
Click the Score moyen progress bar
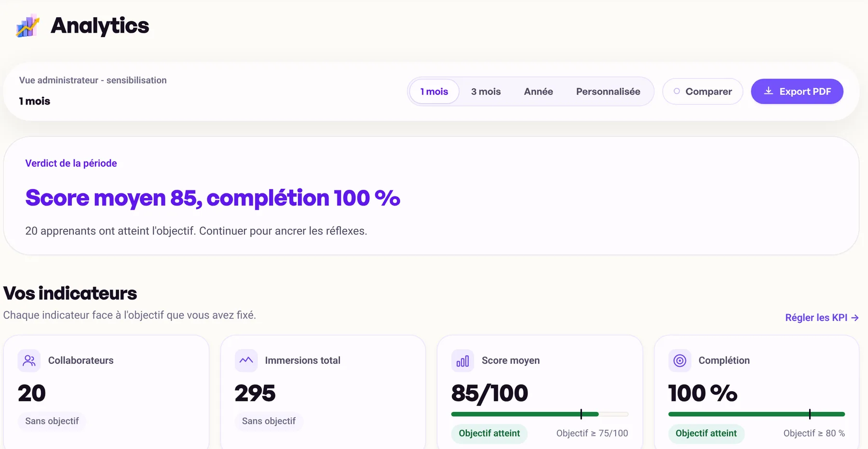[540, 414]
